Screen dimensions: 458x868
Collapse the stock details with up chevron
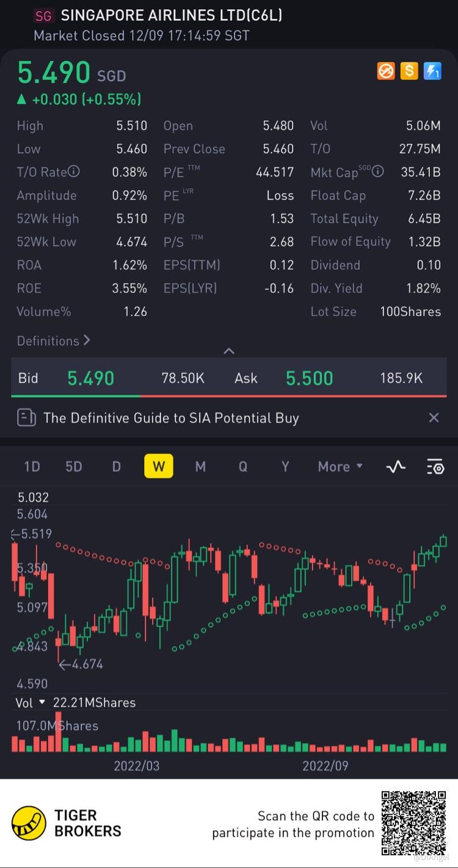coord(229,351)
